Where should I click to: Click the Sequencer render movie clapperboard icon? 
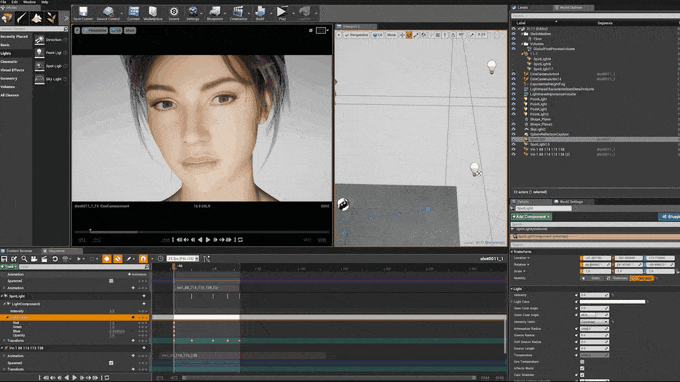(x=44, y=259)
